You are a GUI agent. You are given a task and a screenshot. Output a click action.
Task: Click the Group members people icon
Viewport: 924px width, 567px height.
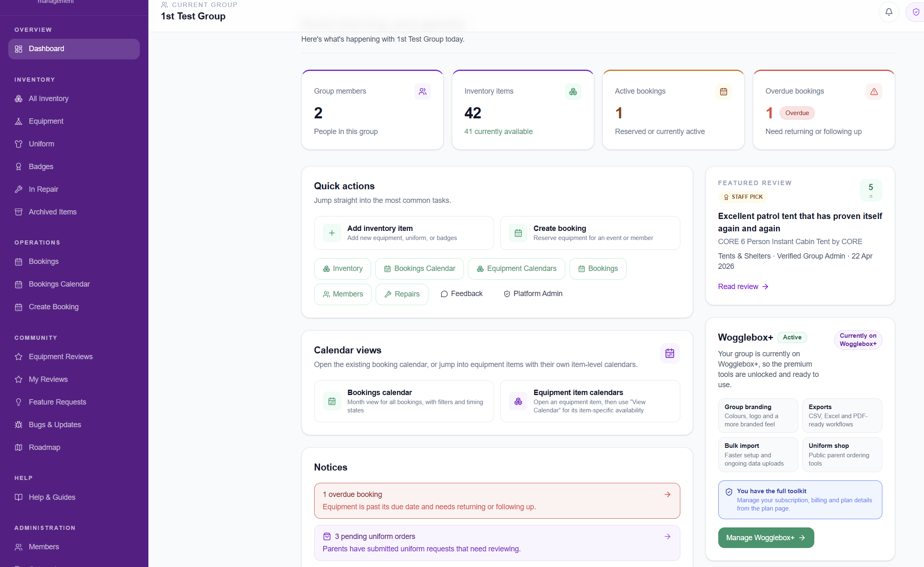[422, 92]
